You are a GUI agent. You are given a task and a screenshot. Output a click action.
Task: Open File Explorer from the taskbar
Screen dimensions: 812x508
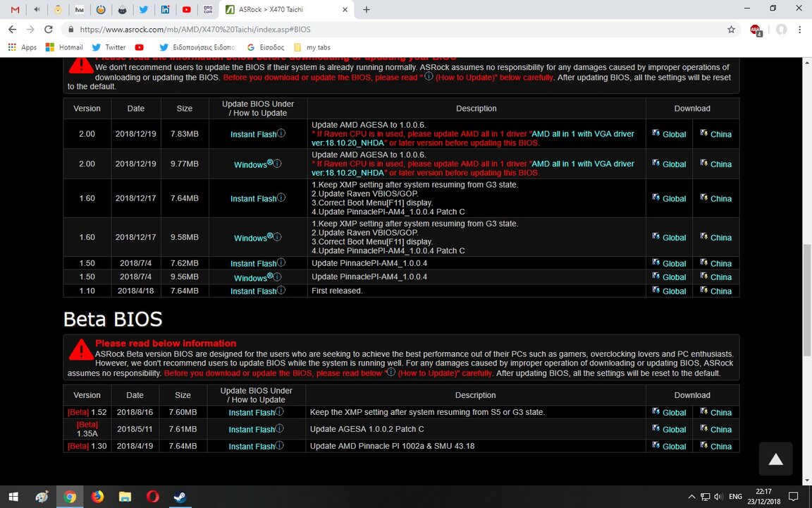pos(125,497)
